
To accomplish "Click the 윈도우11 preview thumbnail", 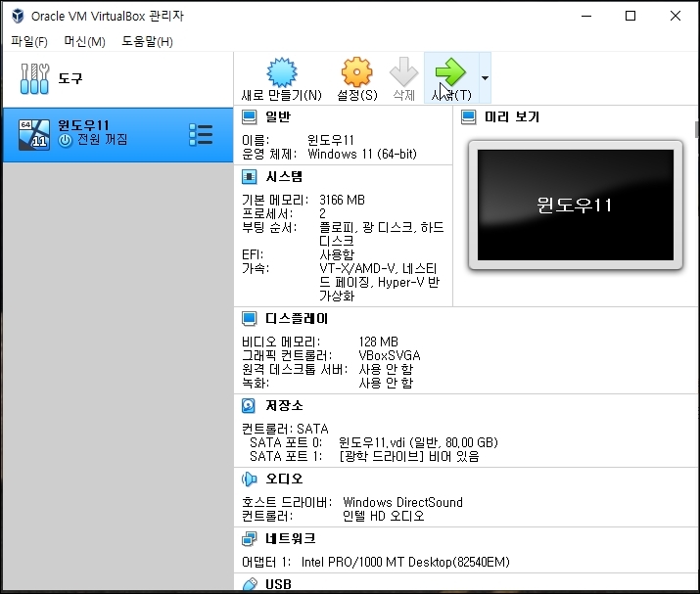I will [576, 206].
